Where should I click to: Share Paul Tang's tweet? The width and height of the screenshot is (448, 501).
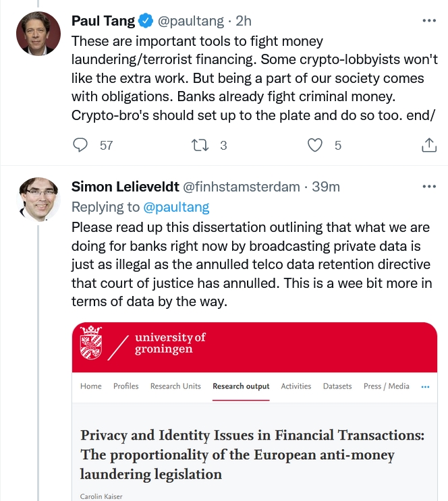(429, 145)
